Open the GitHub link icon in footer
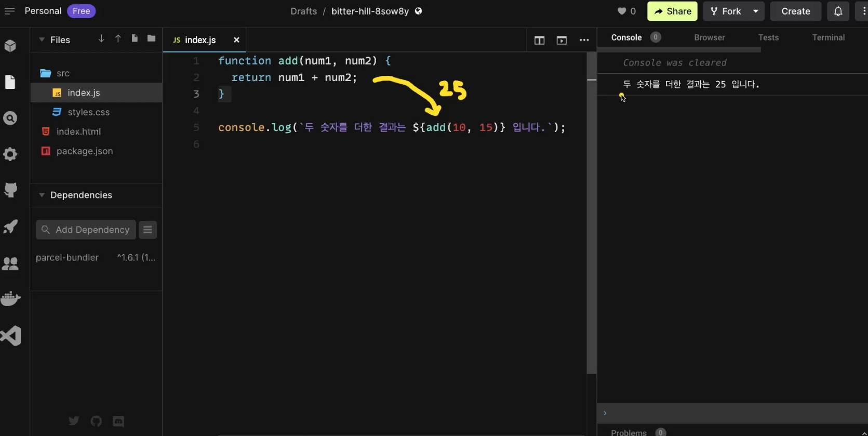 click(x=96, y=421)
